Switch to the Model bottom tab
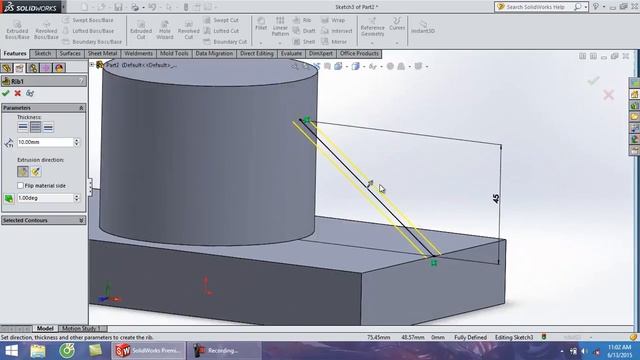The image size is (640, 360). click(45, 329)
